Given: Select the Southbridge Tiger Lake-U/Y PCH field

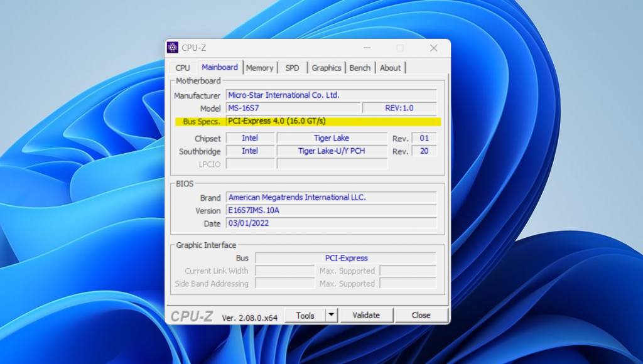Looking at the screenshot, I should pos(332,151).
